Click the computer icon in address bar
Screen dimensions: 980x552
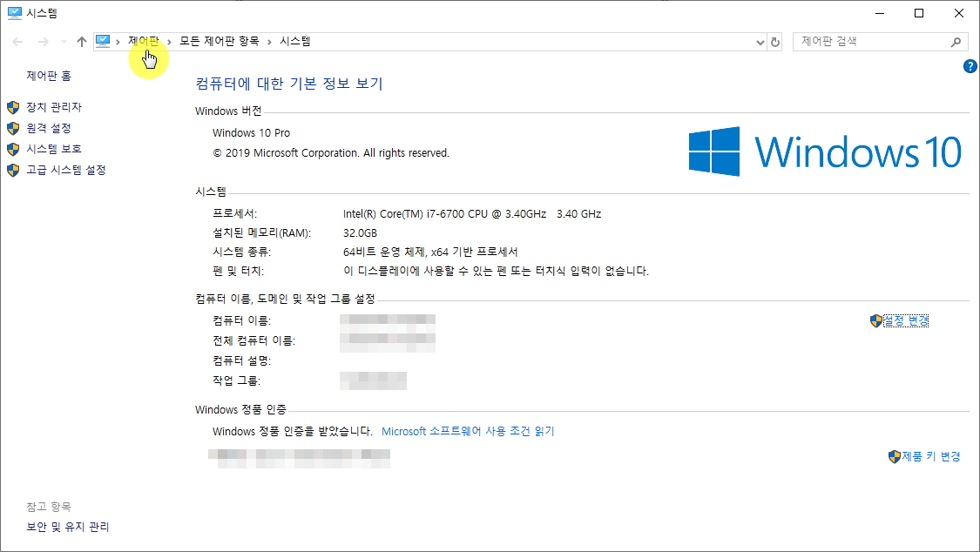click(103, 41)
